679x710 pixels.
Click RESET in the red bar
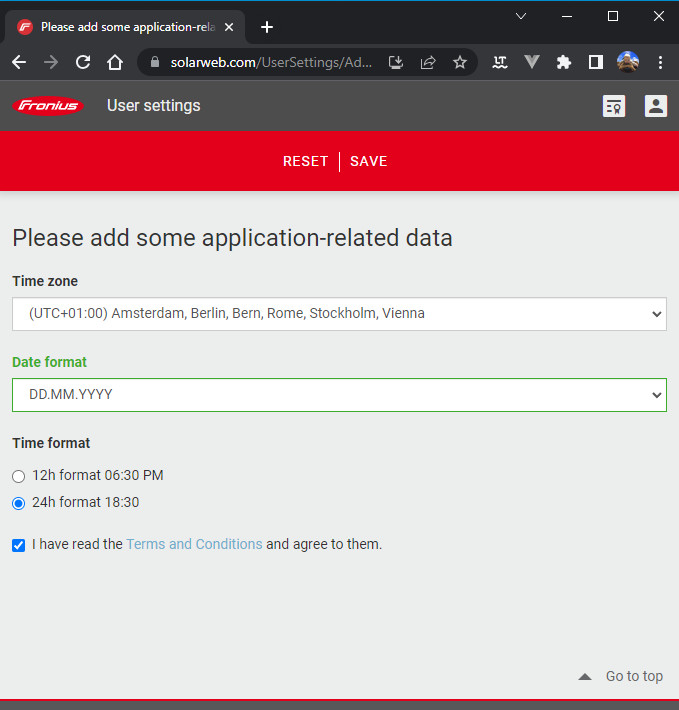(x=305, y=161)
